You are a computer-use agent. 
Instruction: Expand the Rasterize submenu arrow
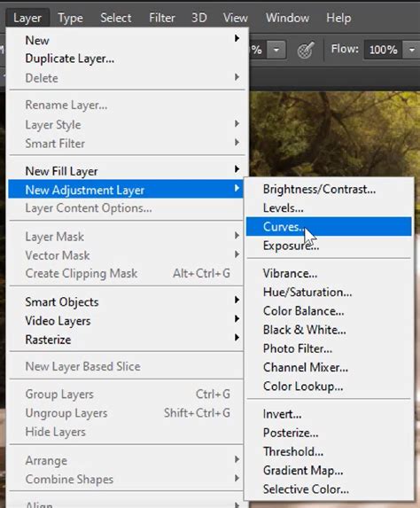pyautogui.click(x=237, y=338)
